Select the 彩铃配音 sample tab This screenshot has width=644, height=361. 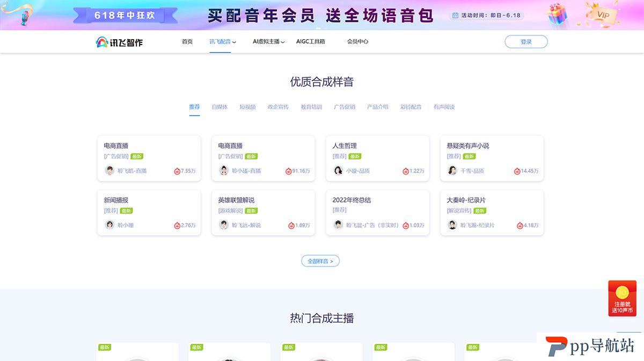click(411, 107)
